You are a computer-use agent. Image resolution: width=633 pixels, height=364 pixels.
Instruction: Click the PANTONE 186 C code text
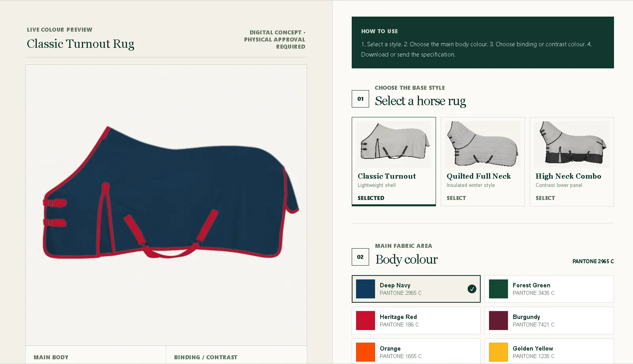click(x=399, y=324)
